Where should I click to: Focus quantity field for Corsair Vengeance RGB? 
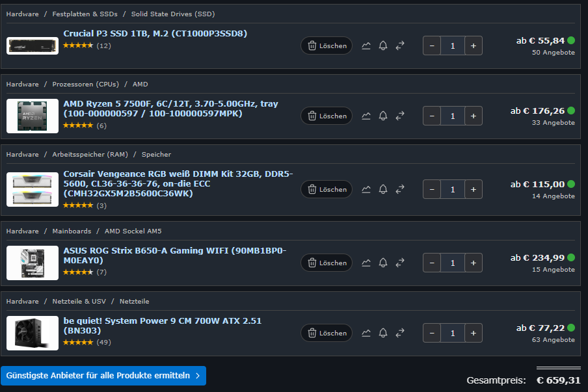click(453, 189)
